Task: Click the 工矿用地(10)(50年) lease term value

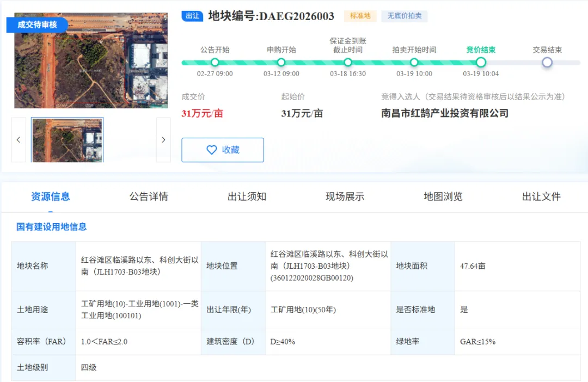Action: 303,310
